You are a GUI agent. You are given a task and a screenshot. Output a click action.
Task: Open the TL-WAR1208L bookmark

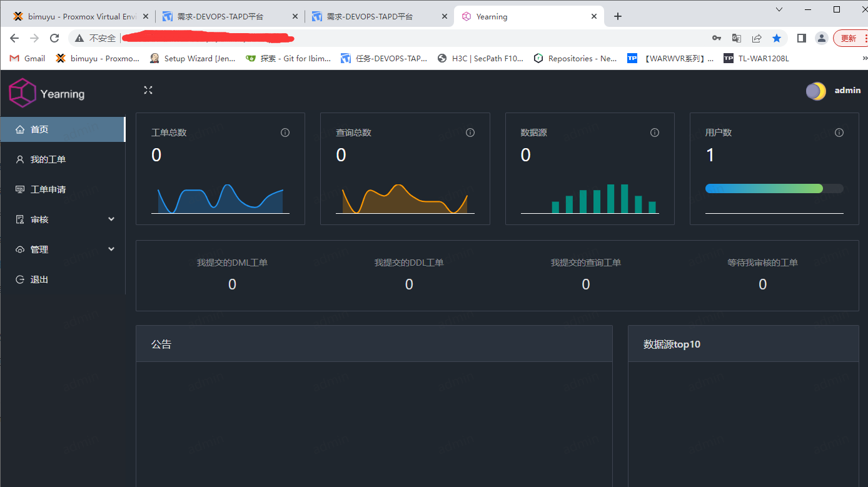756,58
